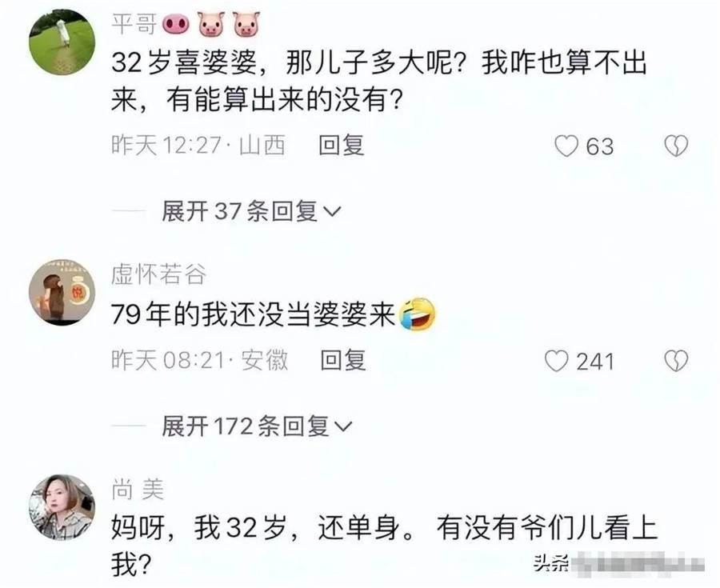The image size is (720, 588).
Task: Click the chevron next to 展开172条回复
Action: [x=343, y=427]
